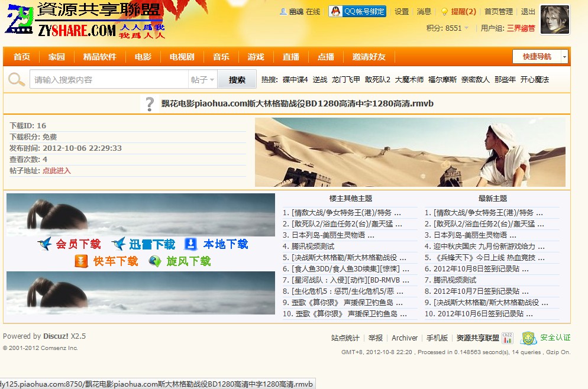Click the magnifier search icon
Viewport: 588px width, 389px height.
click(x=16, y=79)
